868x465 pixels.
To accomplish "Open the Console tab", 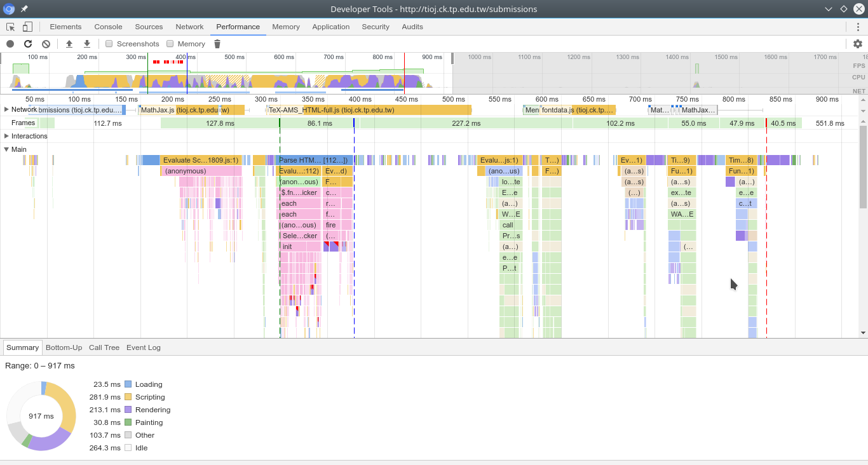I will (x=108, y=27).
